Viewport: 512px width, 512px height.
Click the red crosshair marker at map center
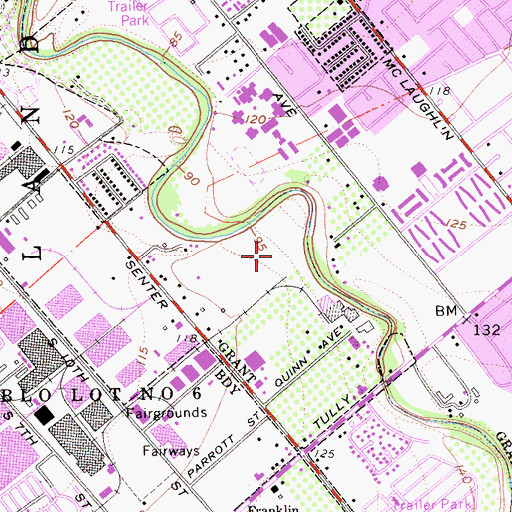tap(256, 256)
